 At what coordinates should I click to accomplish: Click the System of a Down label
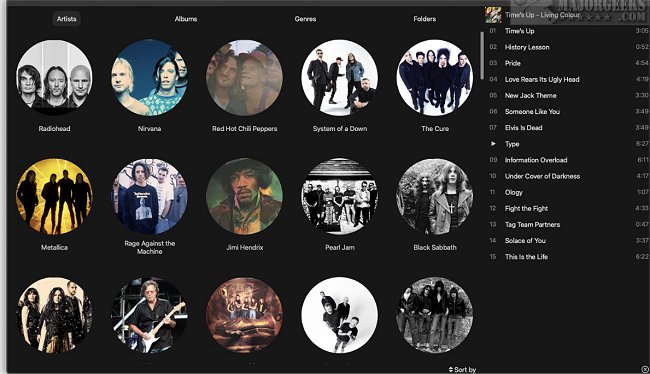[x=340, y=129]
